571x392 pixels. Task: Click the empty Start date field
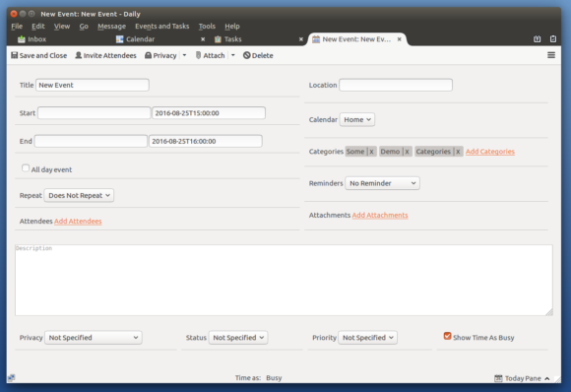click(94, 113)
